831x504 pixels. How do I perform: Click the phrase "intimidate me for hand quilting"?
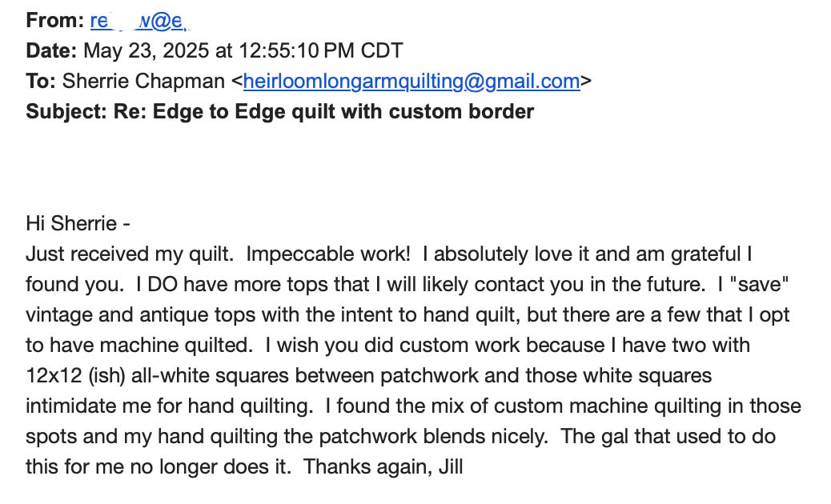(x=167, y=406)
